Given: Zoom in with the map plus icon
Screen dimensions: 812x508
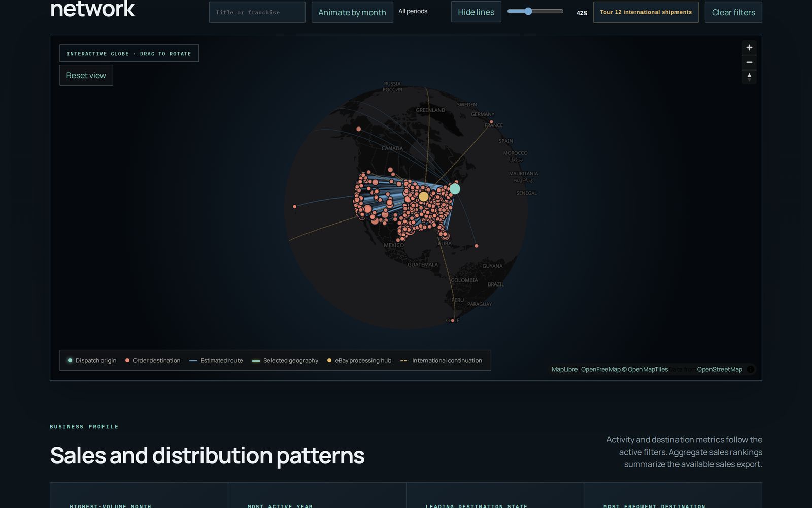Looking at the screenshot, I should [749, 48].
